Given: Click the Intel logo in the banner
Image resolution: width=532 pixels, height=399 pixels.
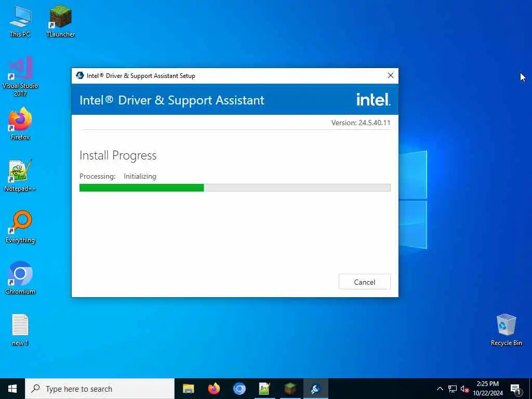Looking at the screenshot, I should pyautogui.click(x=373, y=99).
